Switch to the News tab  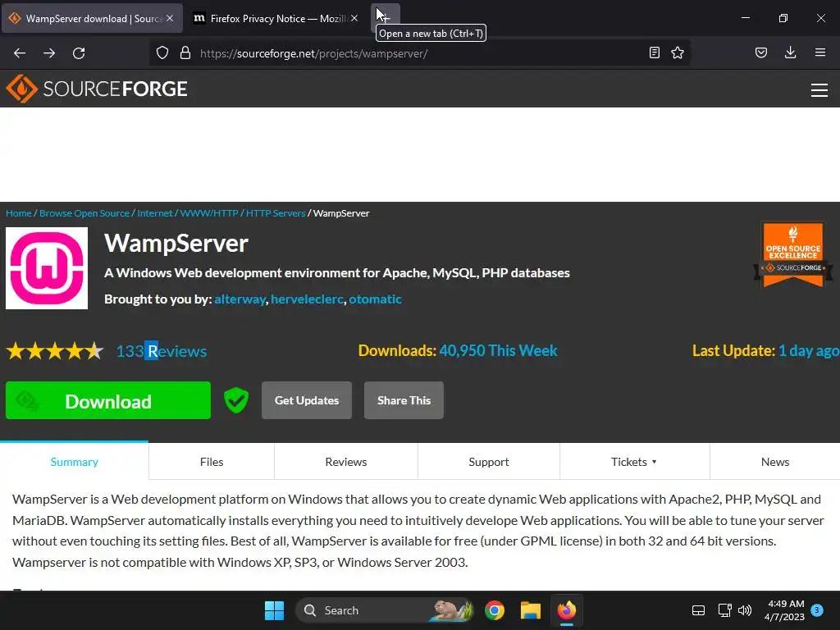(x=774, y=461)
